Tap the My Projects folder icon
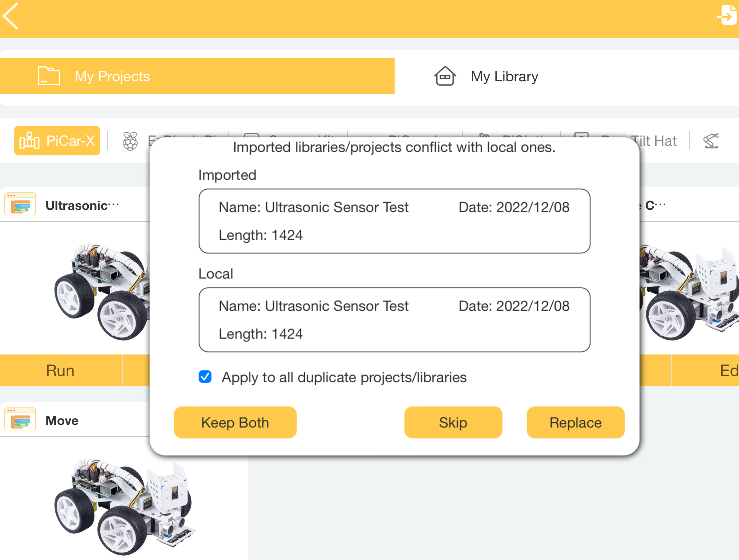This screenshot has height=560, width=739. pos(49,76)
